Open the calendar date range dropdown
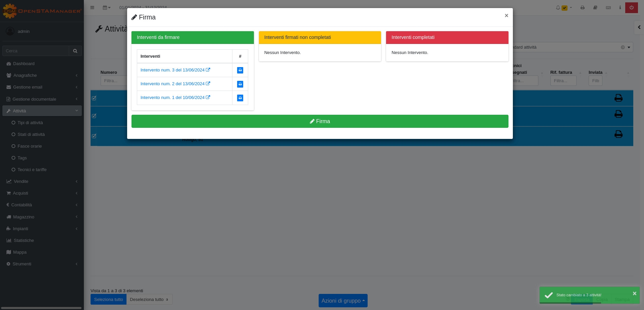Image resolution: width=644 pixels, height=310 pixels. (106, 7)
